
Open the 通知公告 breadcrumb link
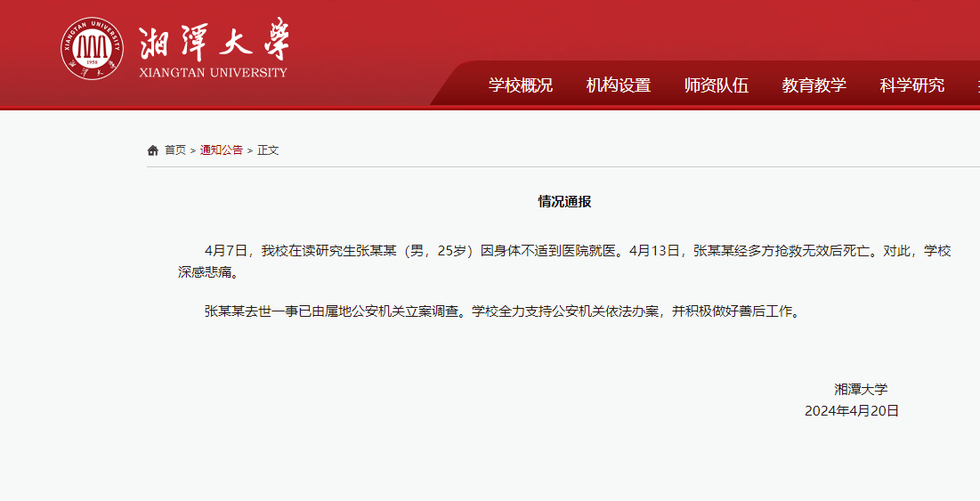click(222, 150)
